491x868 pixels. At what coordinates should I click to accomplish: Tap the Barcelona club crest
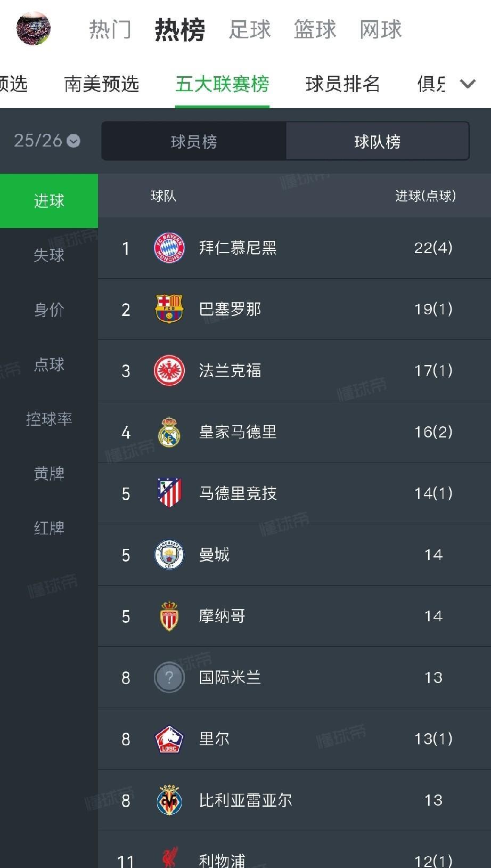(x=169, y=309)
